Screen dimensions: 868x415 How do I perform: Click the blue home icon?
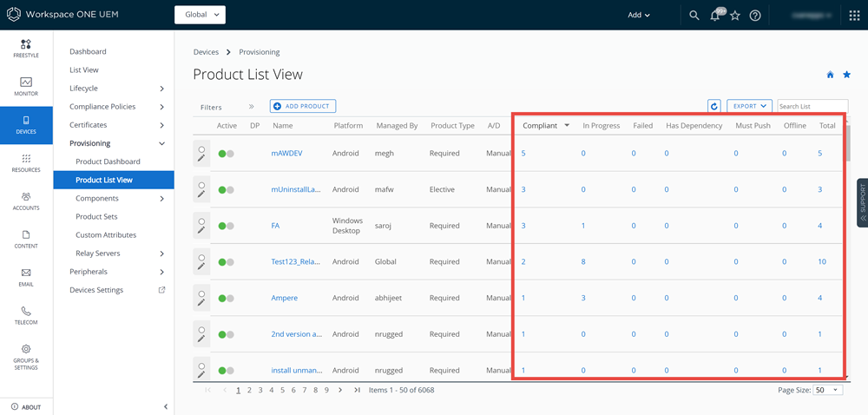pos(831,75)
